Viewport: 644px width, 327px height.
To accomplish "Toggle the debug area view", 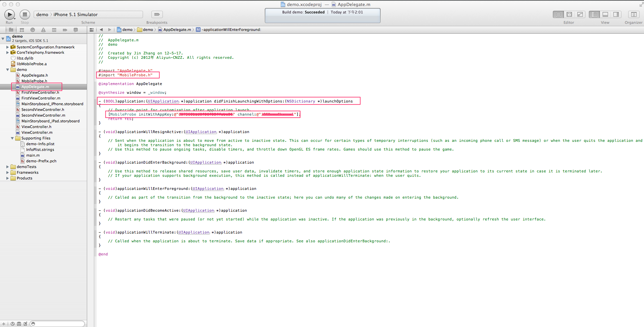I will coord(605,14).
